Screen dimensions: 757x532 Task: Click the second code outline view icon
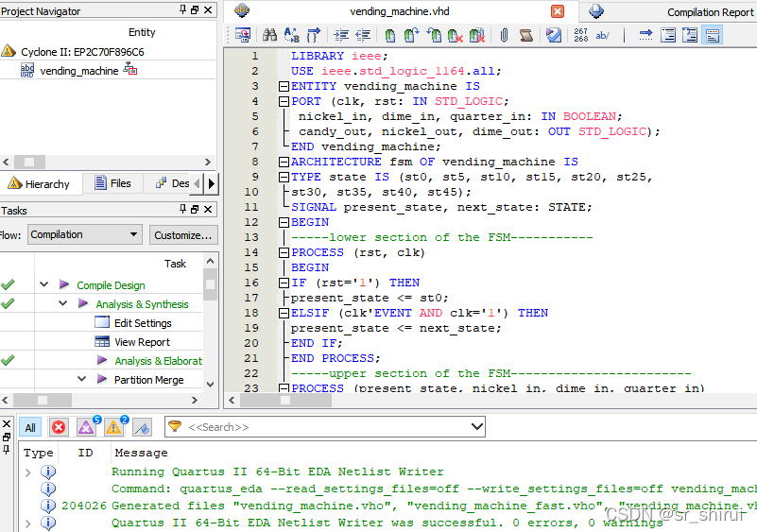coord(690,35)
